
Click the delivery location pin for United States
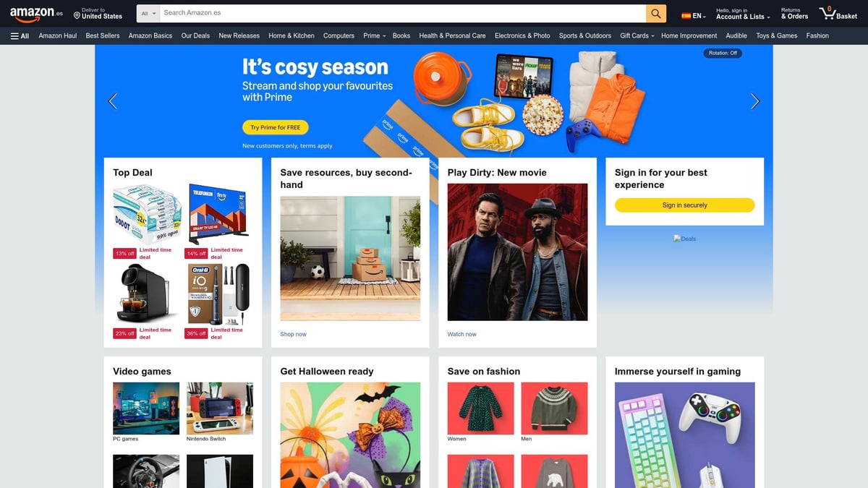(77, 15)
